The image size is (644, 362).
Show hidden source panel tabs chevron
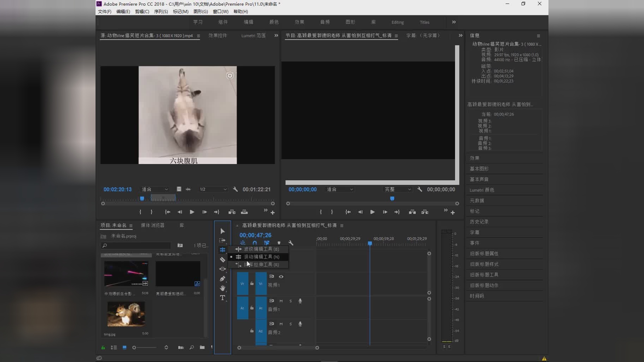[x=276, y=35]
